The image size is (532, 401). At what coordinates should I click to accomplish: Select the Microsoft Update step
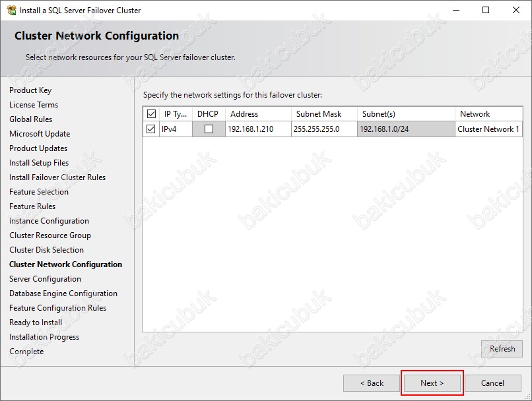[x=40, y=134]
